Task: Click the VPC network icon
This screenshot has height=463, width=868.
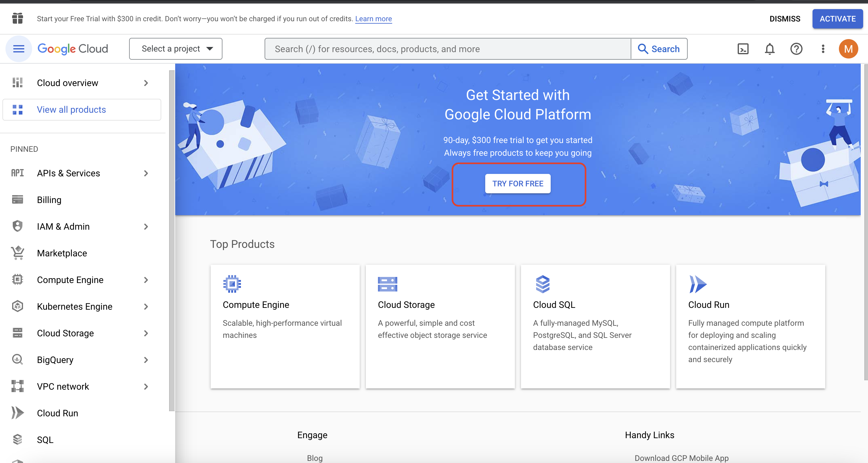Action: click(18, 386)
